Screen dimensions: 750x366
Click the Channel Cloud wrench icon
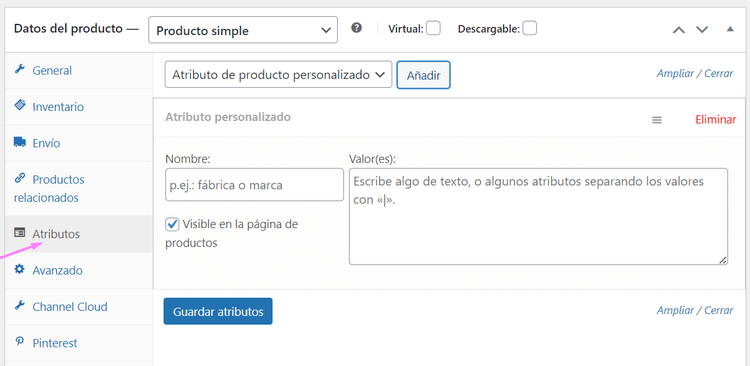point(20,306)
